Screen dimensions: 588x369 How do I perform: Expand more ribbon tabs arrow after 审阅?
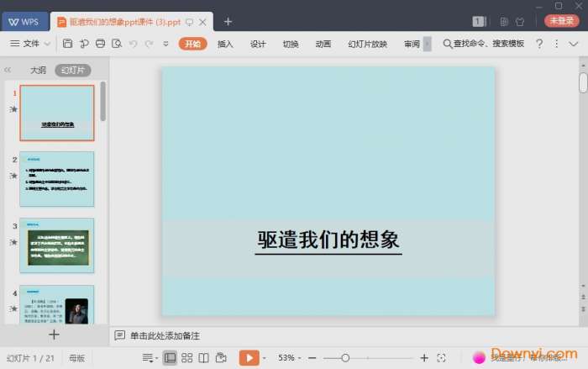coord(428,44)
